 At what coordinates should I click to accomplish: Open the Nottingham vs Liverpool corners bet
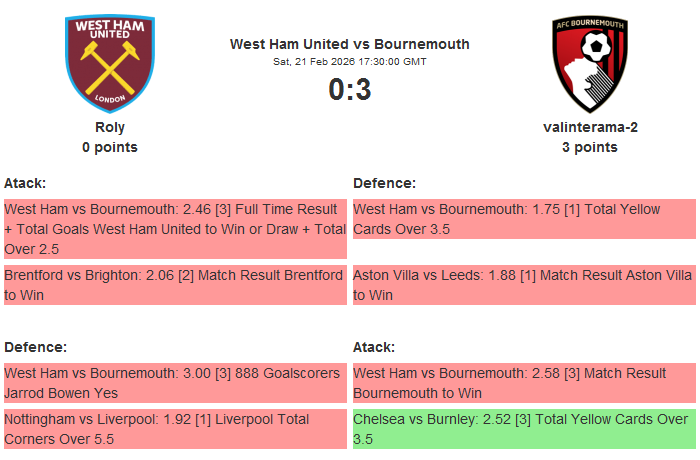tap(175, 429)
